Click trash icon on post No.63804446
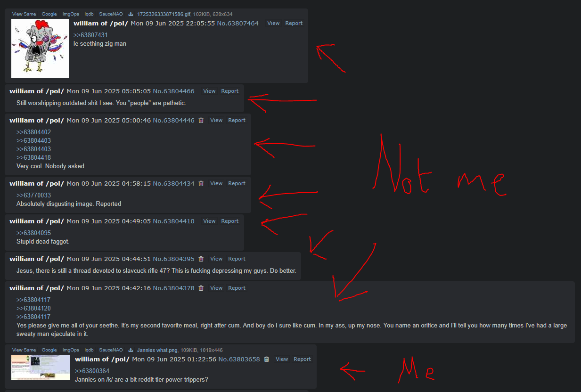 click(x=201, y=121)
